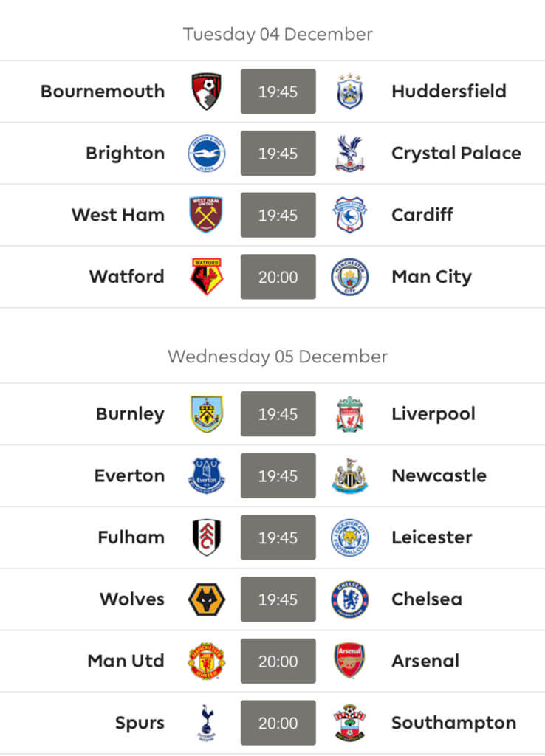Click the Bournemouth club crest
Image resolution: width=545 pixels, height=756 pixels.
(207, 91)
